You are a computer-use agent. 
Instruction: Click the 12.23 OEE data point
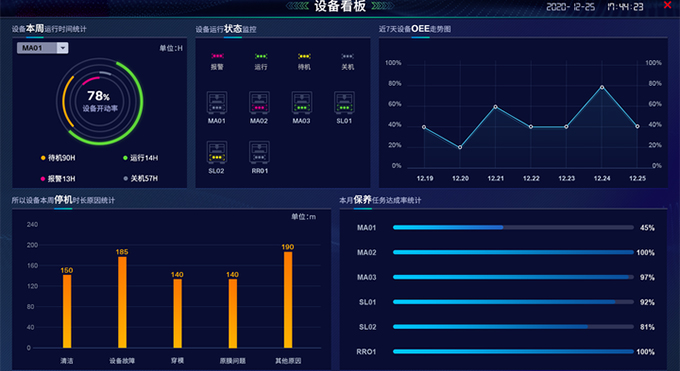point(566,127)
